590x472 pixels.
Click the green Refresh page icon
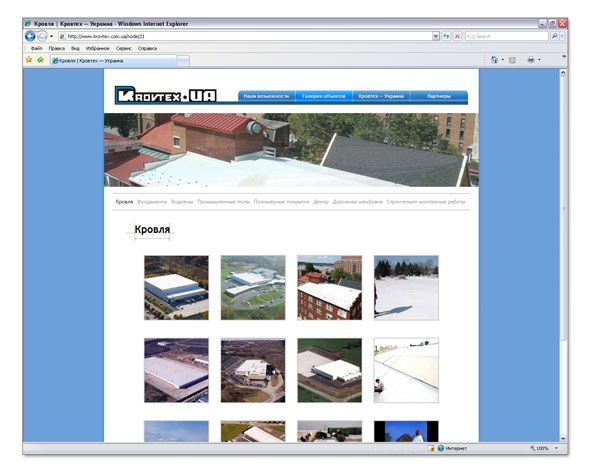click(446, 36)
